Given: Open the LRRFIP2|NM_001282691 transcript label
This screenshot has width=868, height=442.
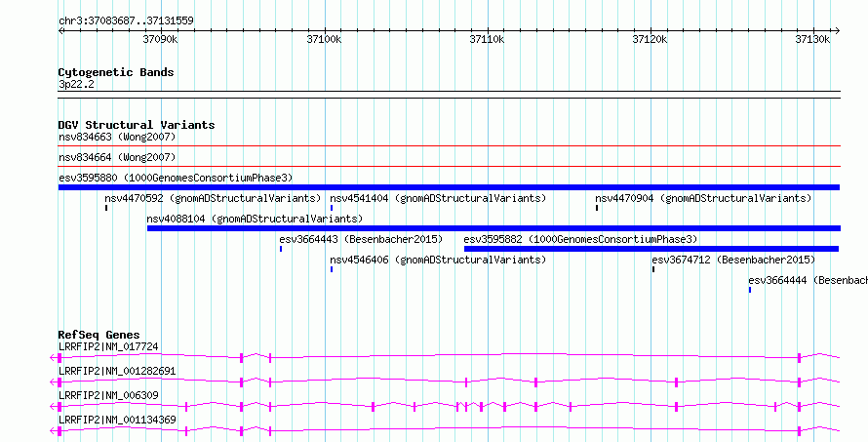Looking at the screenshot, I should tap(117, 371).
